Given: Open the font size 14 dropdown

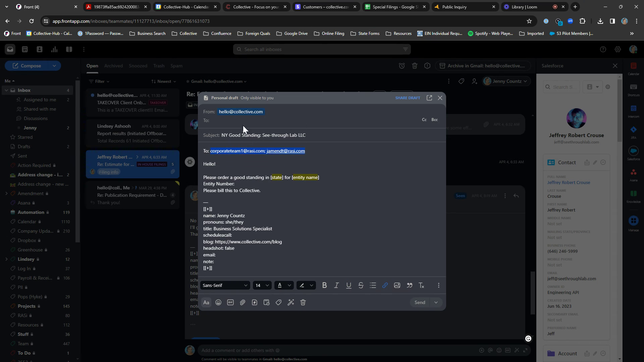Looking at the screenshot, I should (262, 285).
